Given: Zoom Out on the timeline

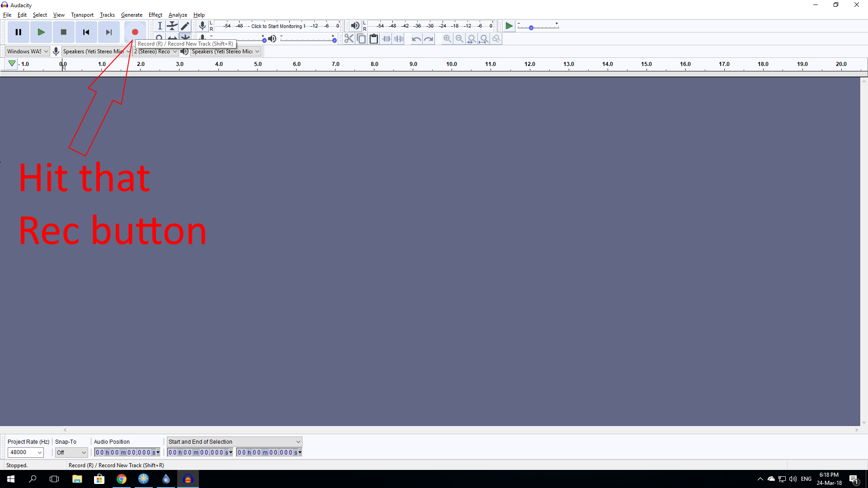Looking at the screenshot, I should pos(459,39).
